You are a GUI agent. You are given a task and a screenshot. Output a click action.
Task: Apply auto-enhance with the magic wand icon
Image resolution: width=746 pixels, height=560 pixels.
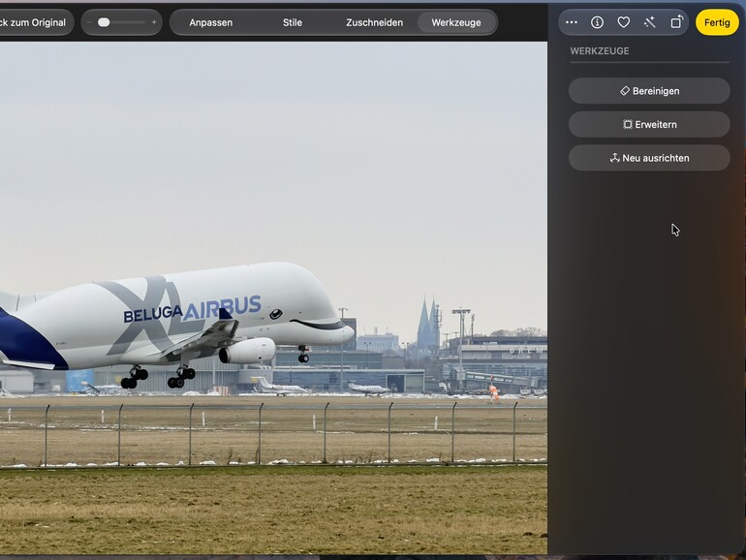tap(649, 22)
